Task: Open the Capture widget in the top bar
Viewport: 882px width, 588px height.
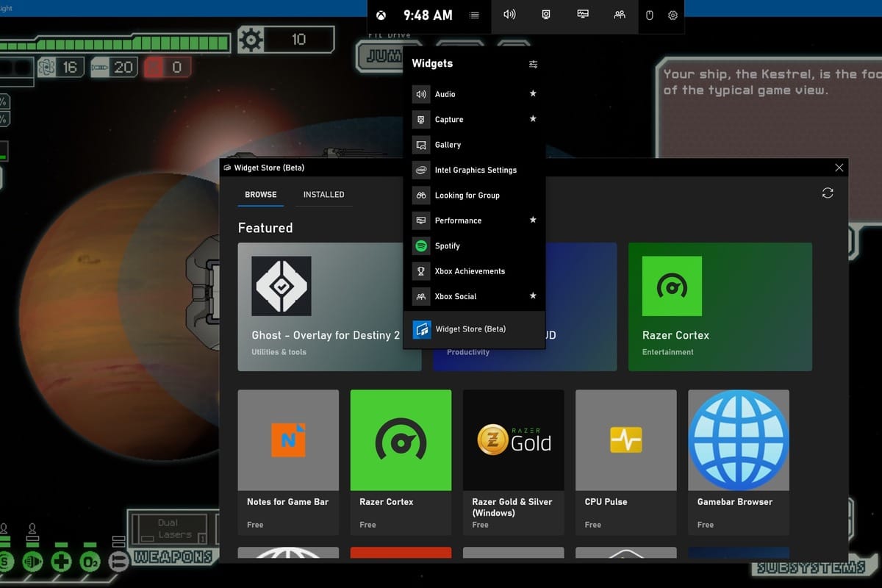Action: tap(546, 15)
